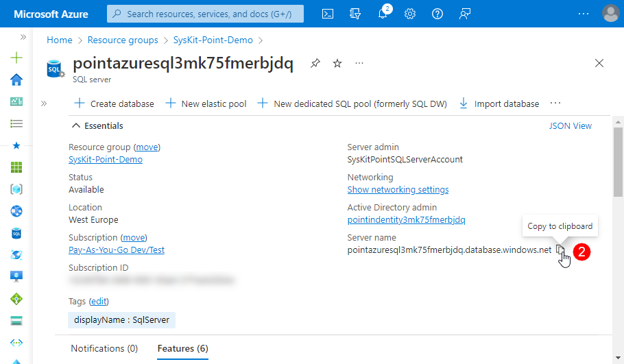The image size is (624, 364).
Task: Open Show networking settings link
Action: pos(398,189)
